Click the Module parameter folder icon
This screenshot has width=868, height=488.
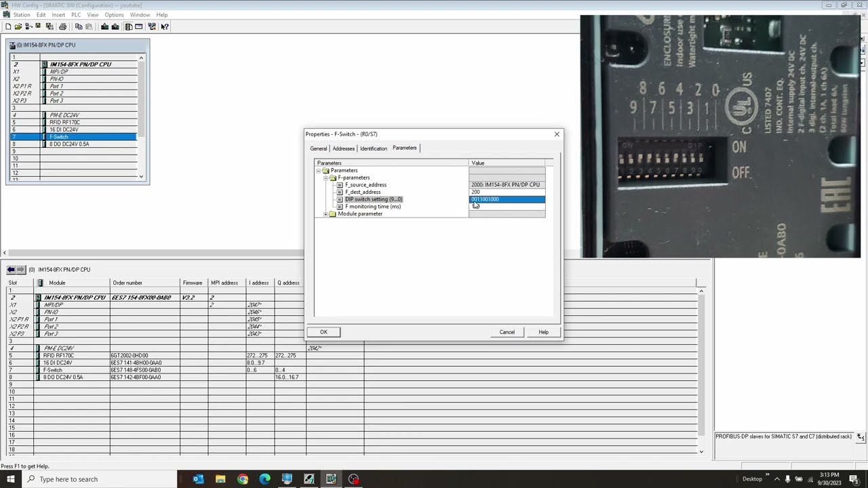click(x=332, y=214)
